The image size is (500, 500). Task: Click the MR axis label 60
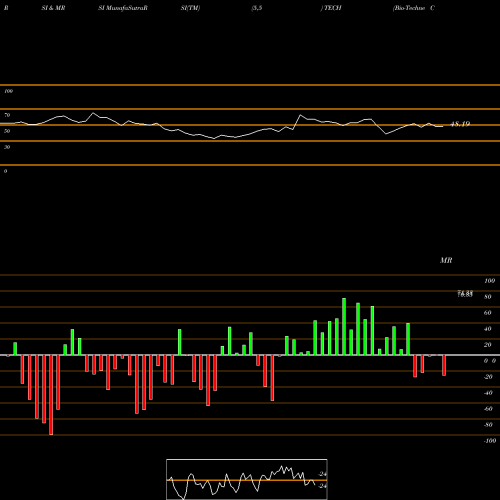tap(488, 313)
